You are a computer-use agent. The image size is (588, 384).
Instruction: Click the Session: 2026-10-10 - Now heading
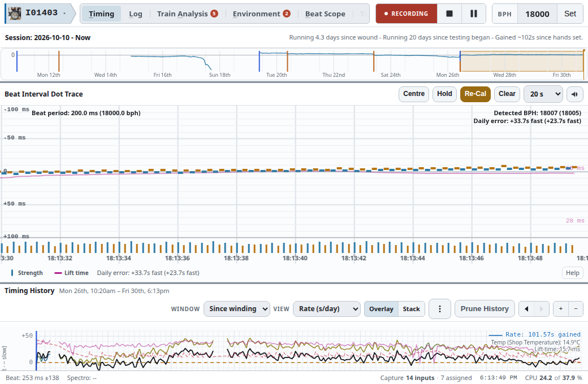(x=47, y=37)
